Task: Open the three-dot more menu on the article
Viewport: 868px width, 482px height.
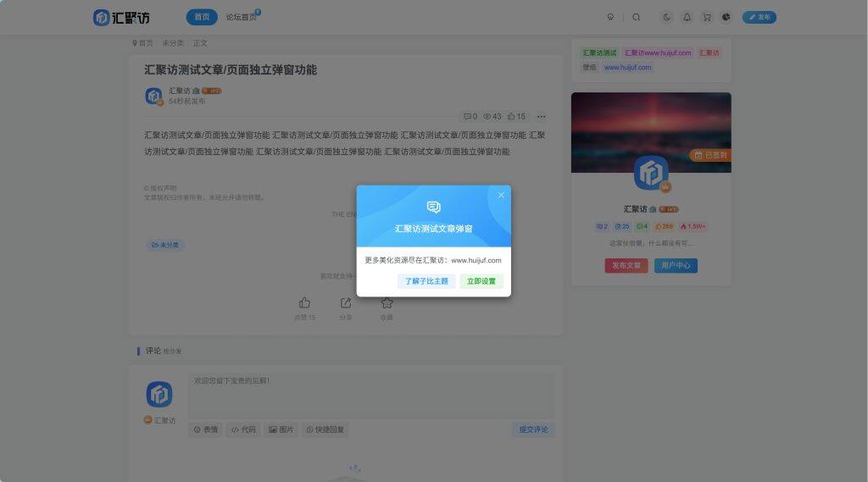Action: 542,117
